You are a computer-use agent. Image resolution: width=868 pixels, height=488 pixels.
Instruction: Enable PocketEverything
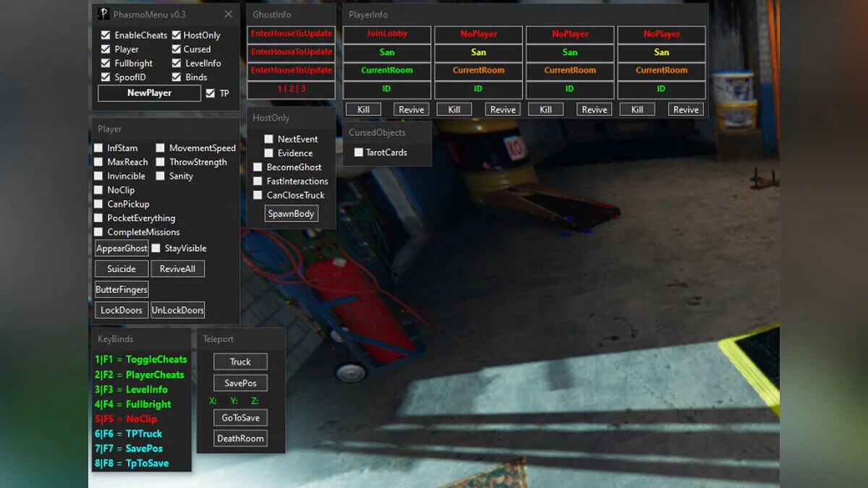tap(98, 218)
